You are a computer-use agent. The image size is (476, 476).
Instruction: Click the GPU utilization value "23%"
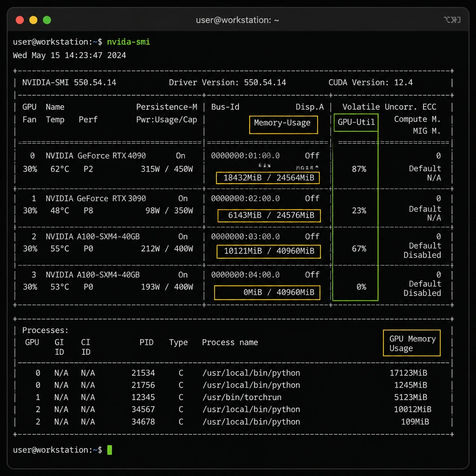pos(359,211)
